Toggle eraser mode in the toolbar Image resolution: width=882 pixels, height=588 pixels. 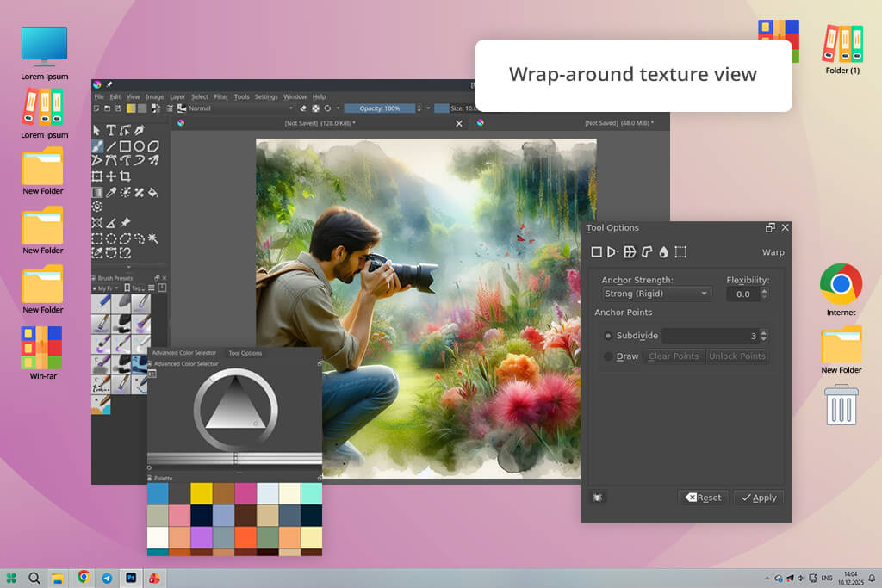point(303,108)
